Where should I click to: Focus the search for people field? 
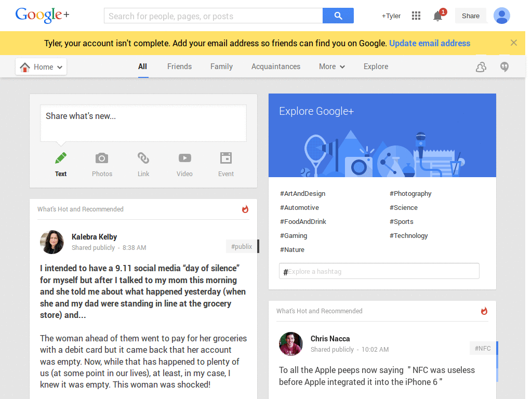point(214,16)
